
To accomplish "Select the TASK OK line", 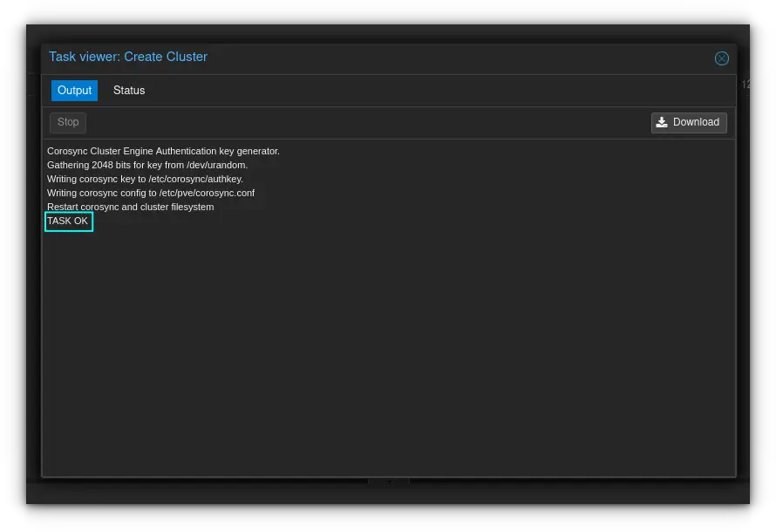I will [x=68, y=221].
